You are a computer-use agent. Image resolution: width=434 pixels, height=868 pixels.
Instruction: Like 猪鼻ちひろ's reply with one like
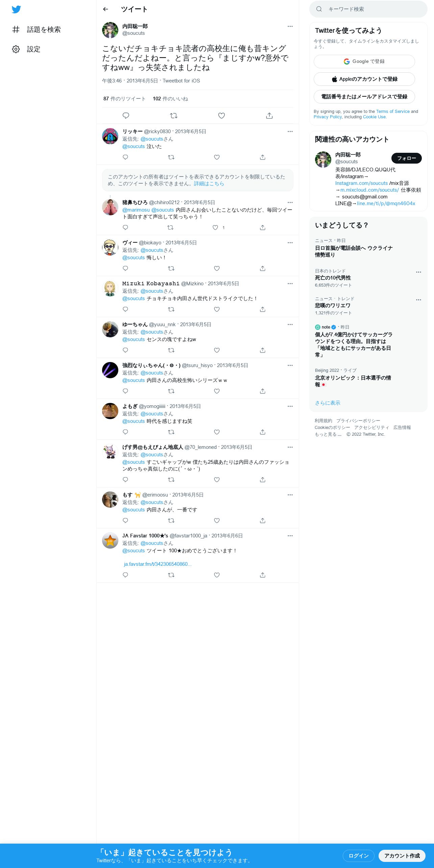[x=215, y=227]
